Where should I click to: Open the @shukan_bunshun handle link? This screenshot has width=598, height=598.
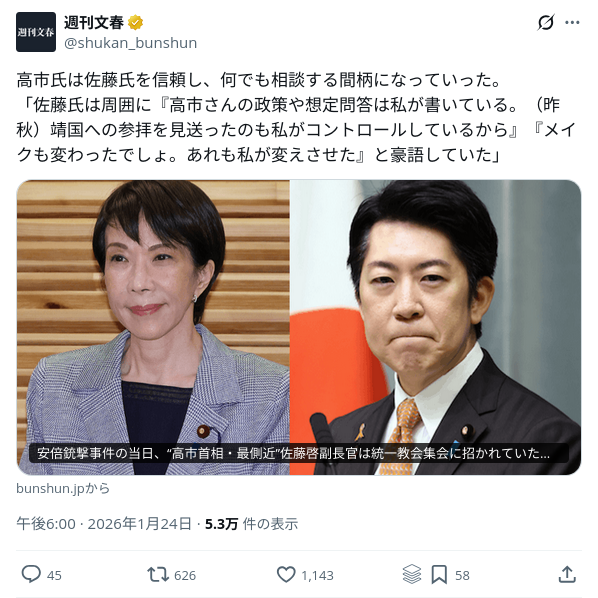point(130,43)
